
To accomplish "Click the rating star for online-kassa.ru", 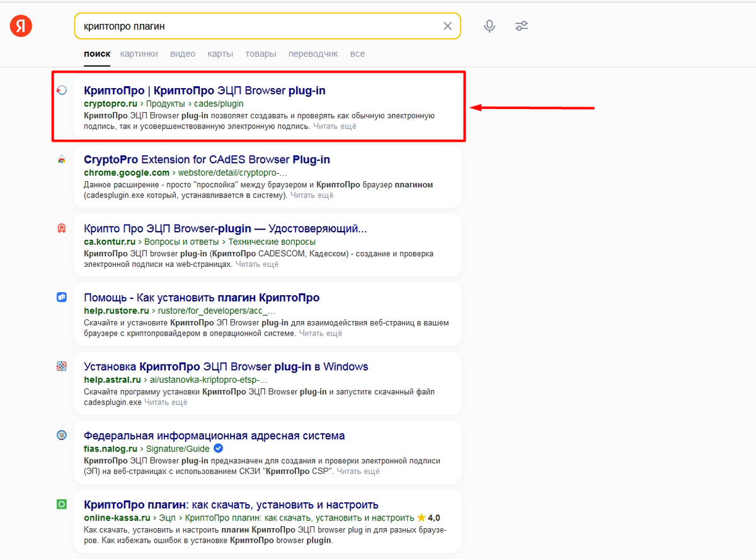I will pyautogui.click(x=421, y=517).
